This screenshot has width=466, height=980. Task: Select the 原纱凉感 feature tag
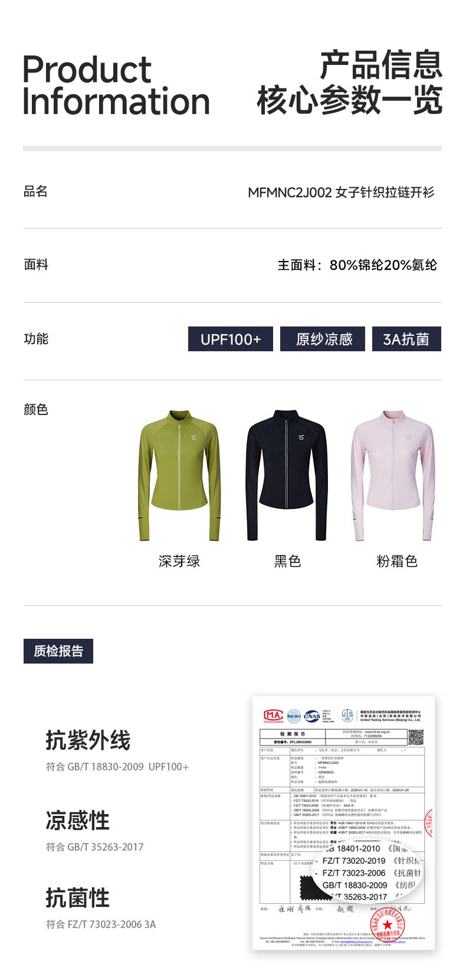tap(323, 339)
